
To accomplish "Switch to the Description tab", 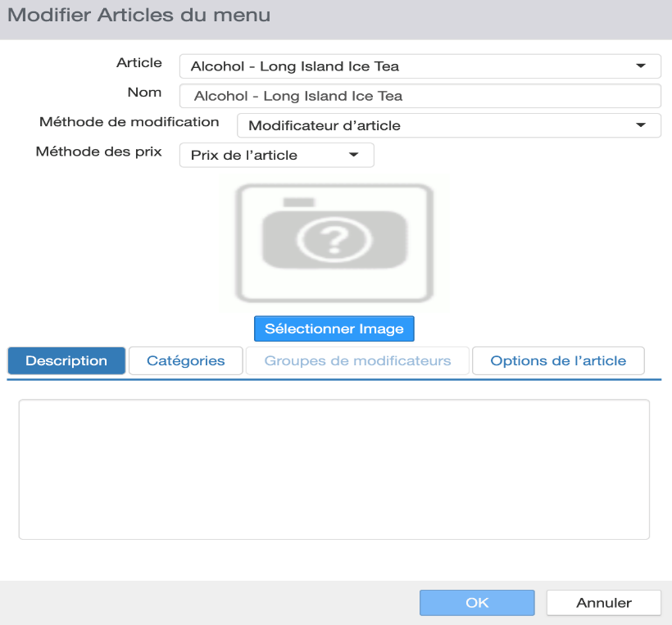I will tap(66, 360).
